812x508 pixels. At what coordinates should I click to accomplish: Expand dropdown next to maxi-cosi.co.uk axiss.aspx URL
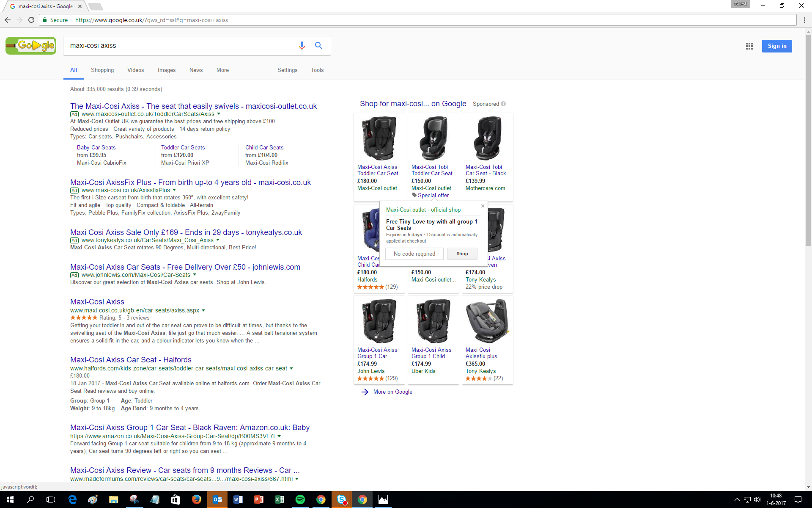pyautogui.click(x=203, y=310)
